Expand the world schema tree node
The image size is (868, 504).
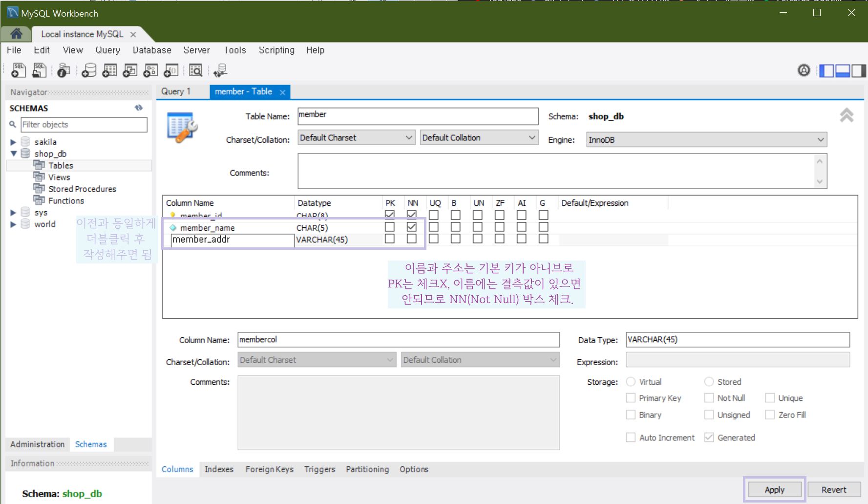[13, 224]
